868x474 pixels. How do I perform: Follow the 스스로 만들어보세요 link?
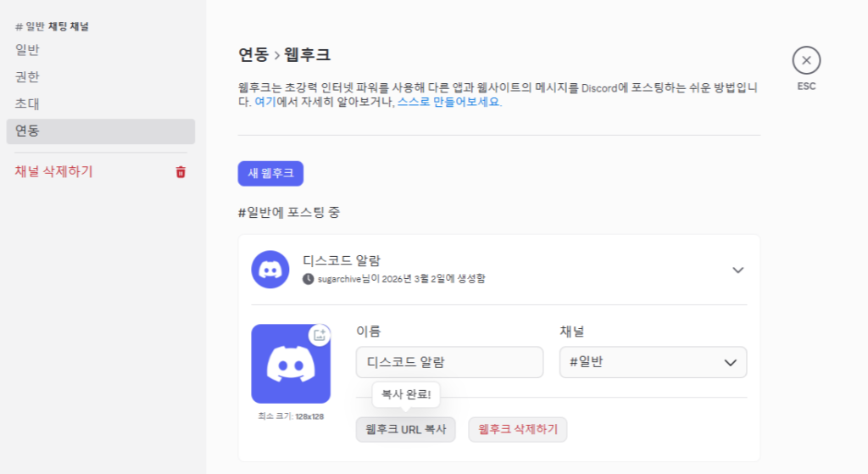point(449,102)
